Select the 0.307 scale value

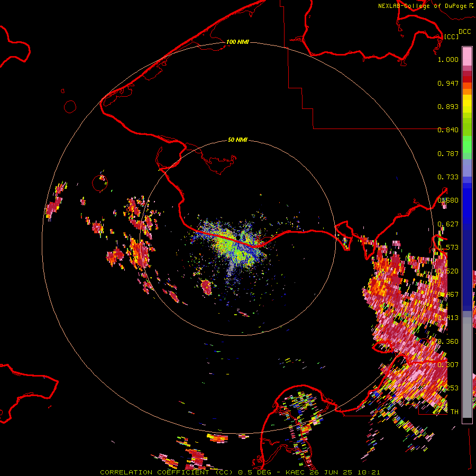tap(448, 365)
